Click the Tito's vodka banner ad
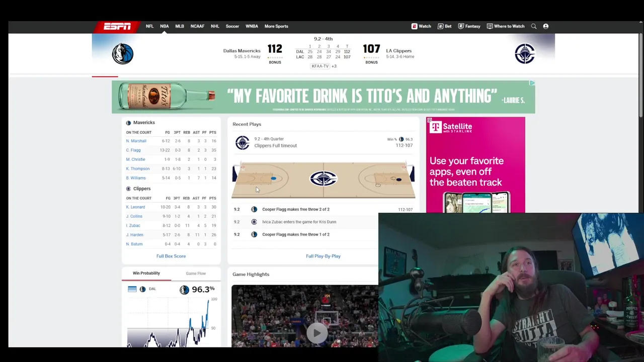The width and height of the screenshot is (644, 362). pos(324,97)
